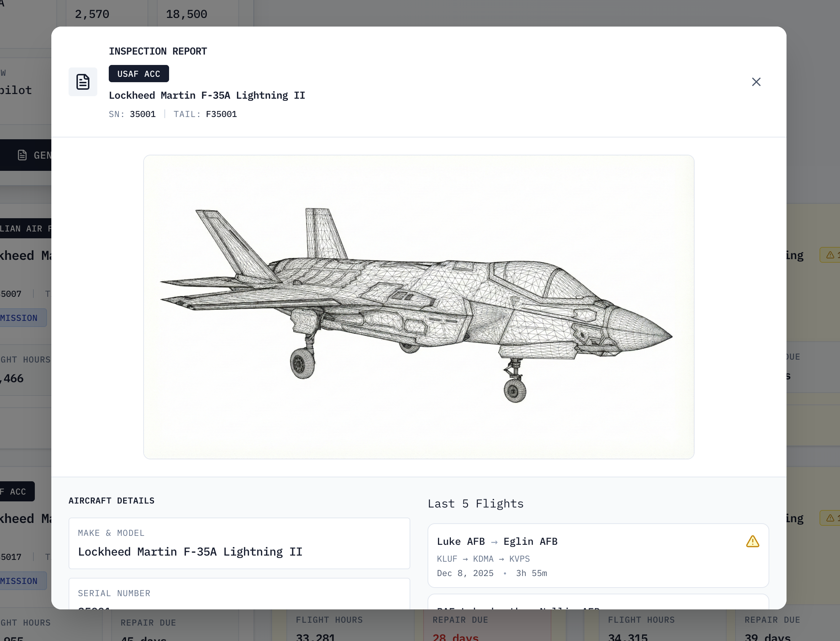Click the document icon on the GEN button
Screen dimensions: 840x641
pos(22,155)
